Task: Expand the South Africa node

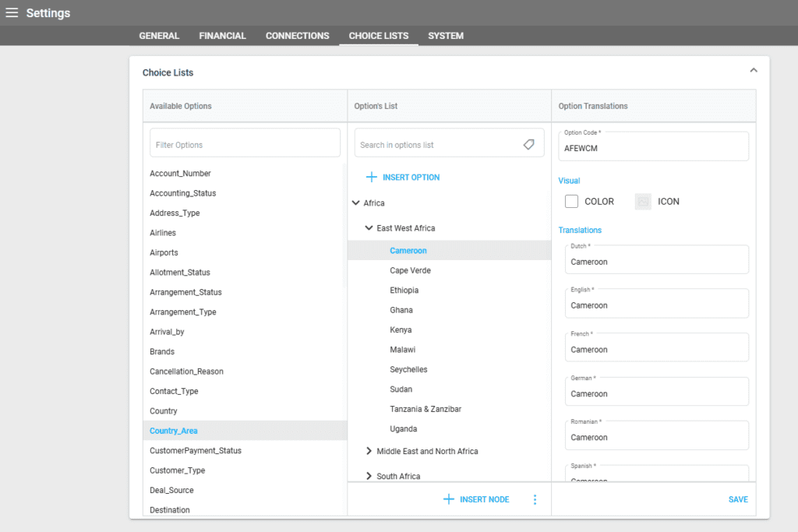Action: 369,476
